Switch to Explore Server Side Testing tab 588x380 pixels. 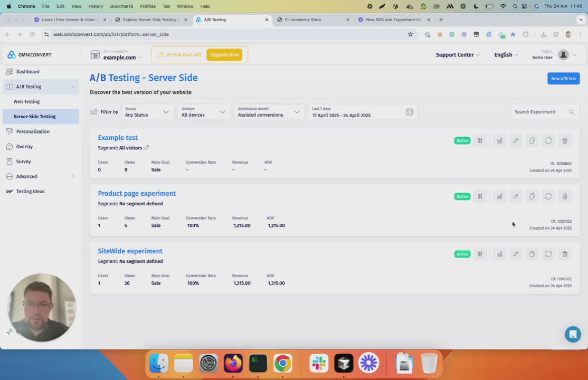click(x=151, y=20)
